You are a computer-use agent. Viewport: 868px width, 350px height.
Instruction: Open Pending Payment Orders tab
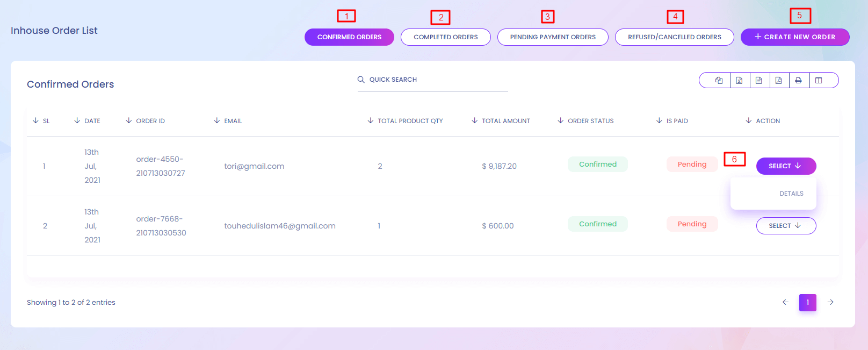pyautogui.click(x=553, y=37)
